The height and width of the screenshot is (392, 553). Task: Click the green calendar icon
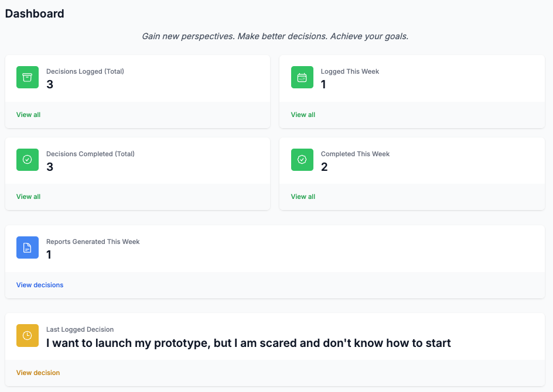point(302,77)
